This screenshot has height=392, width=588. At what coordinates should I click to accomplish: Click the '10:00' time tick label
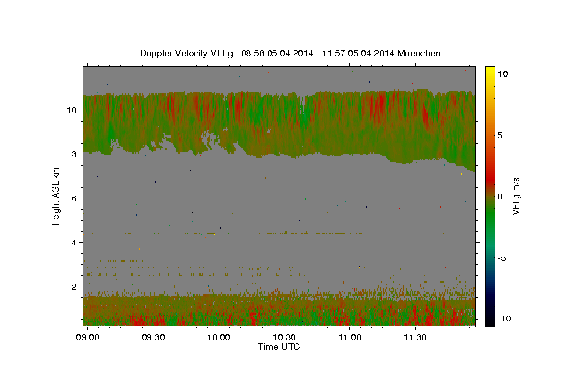219,338
